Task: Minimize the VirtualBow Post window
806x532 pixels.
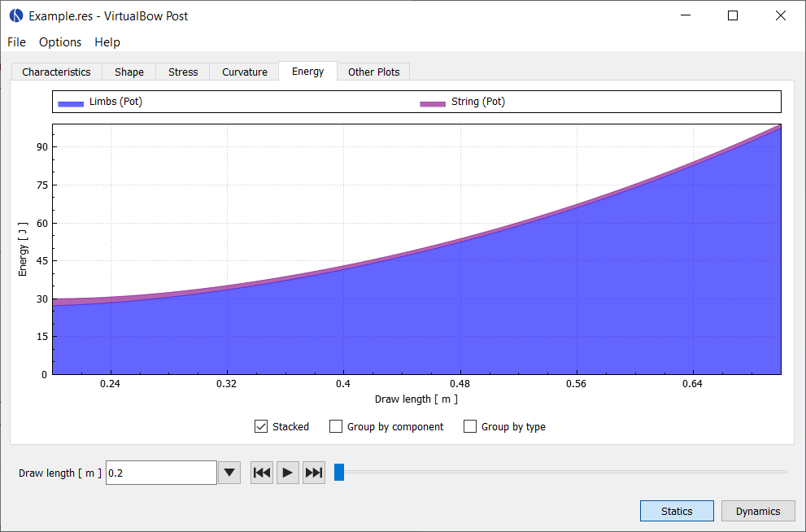Action: click(685, 15)
